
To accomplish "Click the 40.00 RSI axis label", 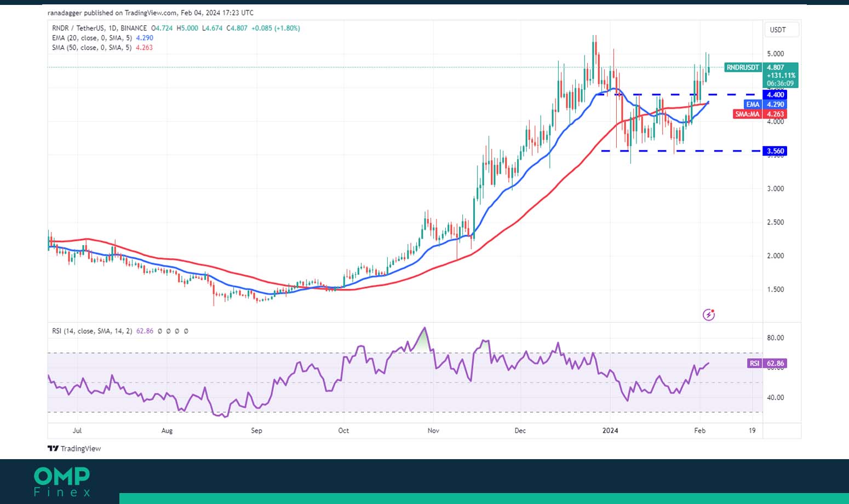I will click(x=776, y=397).
